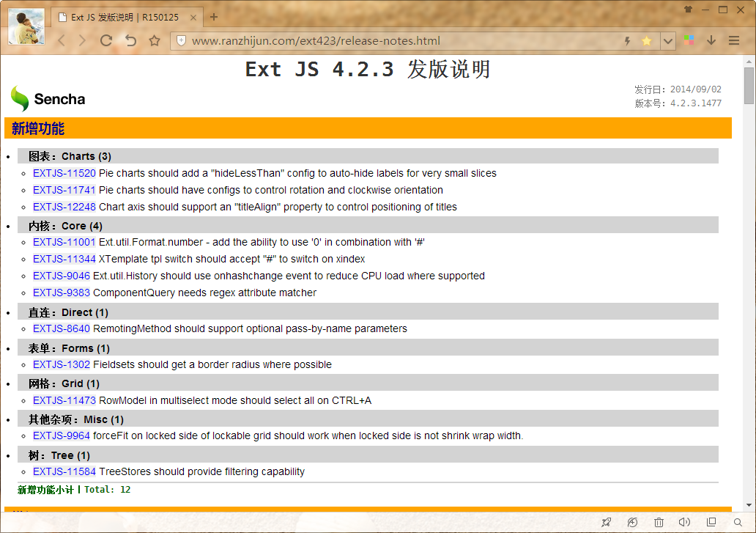The width and height of the screenshot is (756, 533).
Task: Click the 网格: Grid (1) section header
Action: (x=368, y=383)
